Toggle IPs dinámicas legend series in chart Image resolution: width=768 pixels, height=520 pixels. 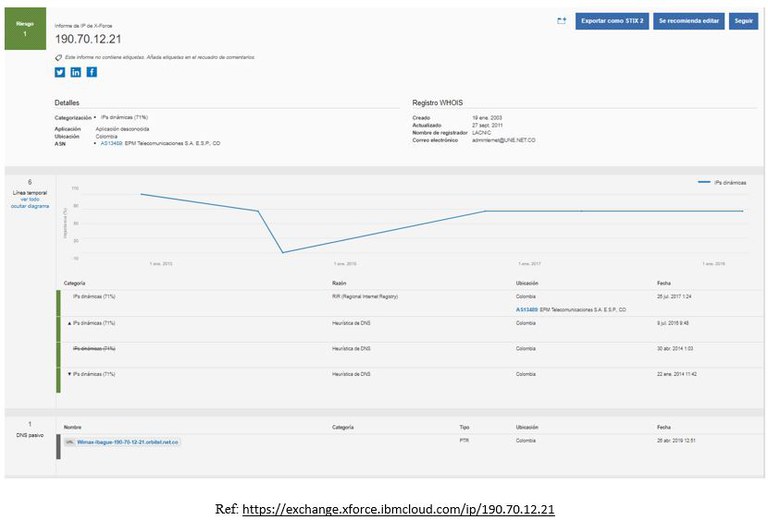pos(719,183)
